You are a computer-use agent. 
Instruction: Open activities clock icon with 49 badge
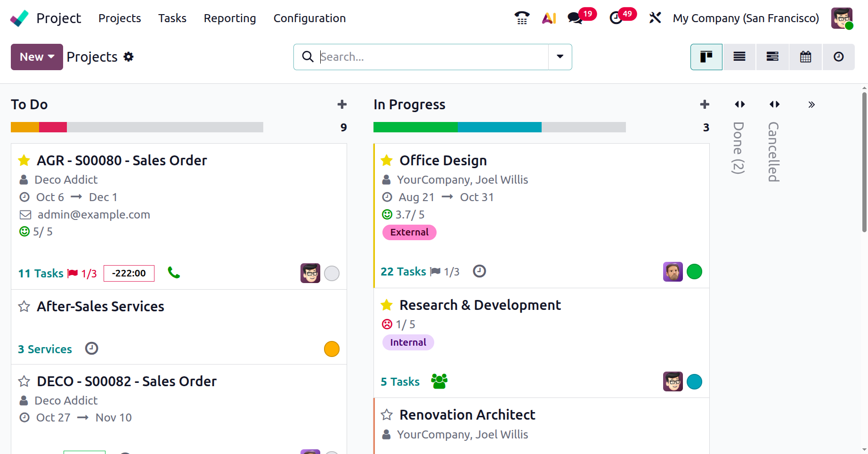(x=616, y=18)
